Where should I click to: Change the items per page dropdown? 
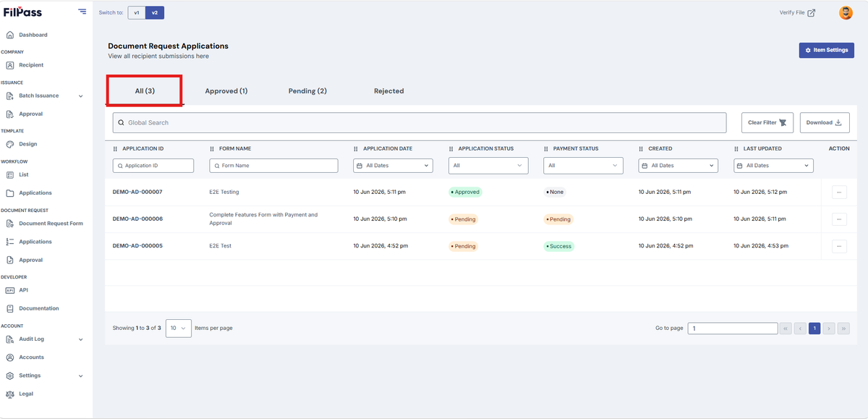[179, 329]
